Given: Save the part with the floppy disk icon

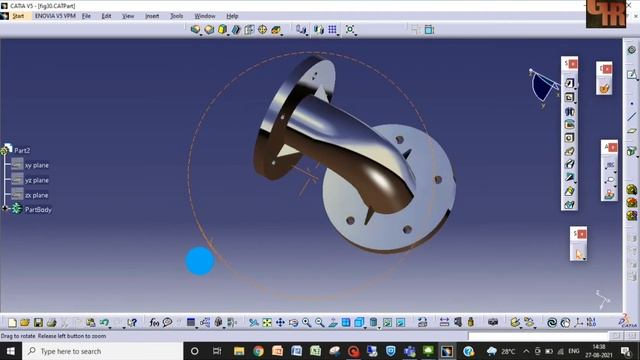Looking at the screenshot, I should (x=38, y=323).
